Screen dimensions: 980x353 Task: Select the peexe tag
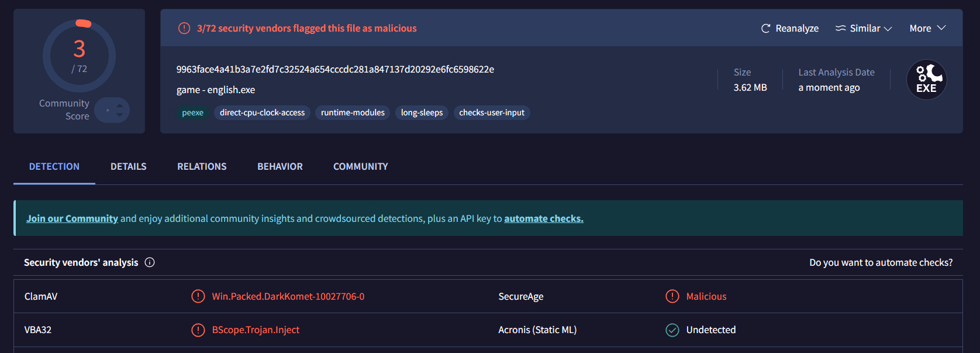click(x=192, y=112)
